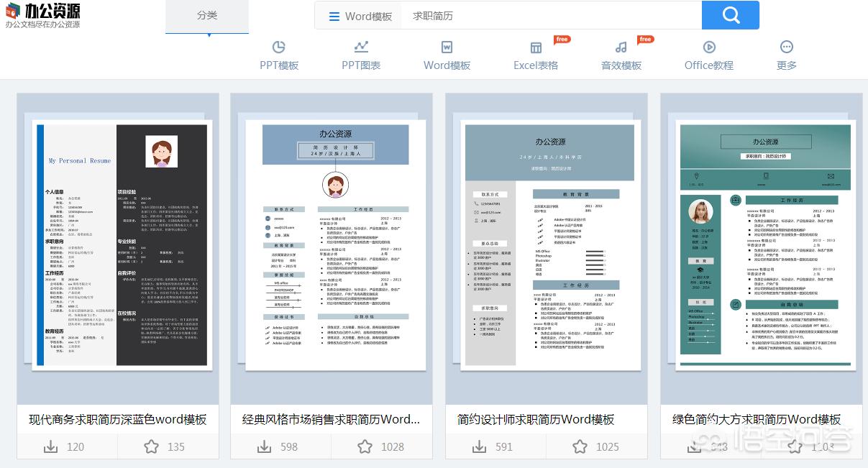Screen dimensions: 868x468
Task: Open the green 简约大方 resume thumbnail
Action: (x=762, y=248)
